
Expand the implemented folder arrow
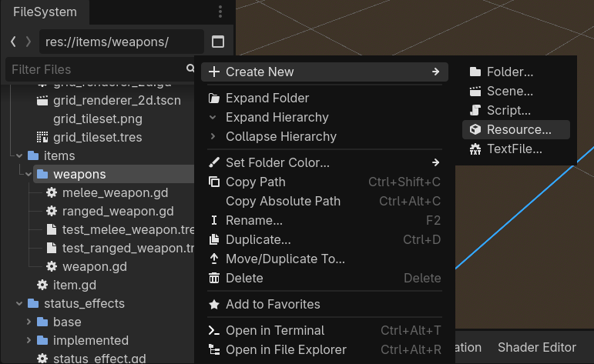pyautogui.click(x=29, y=341)
